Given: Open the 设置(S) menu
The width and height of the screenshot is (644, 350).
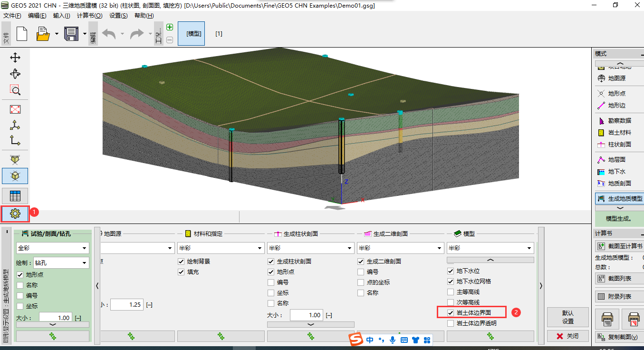Looking at the screenshot, I should pyautogui.click(x=118, y=16).
